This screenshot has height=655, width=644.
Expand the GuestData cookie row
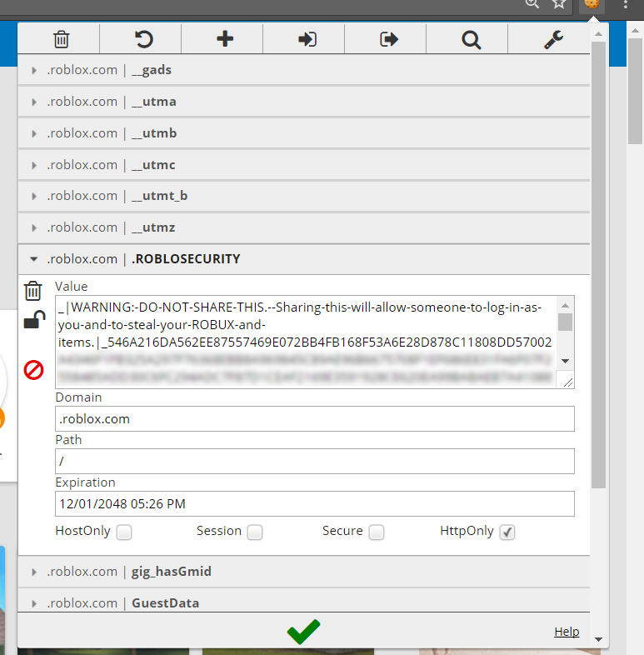[303, 602]
